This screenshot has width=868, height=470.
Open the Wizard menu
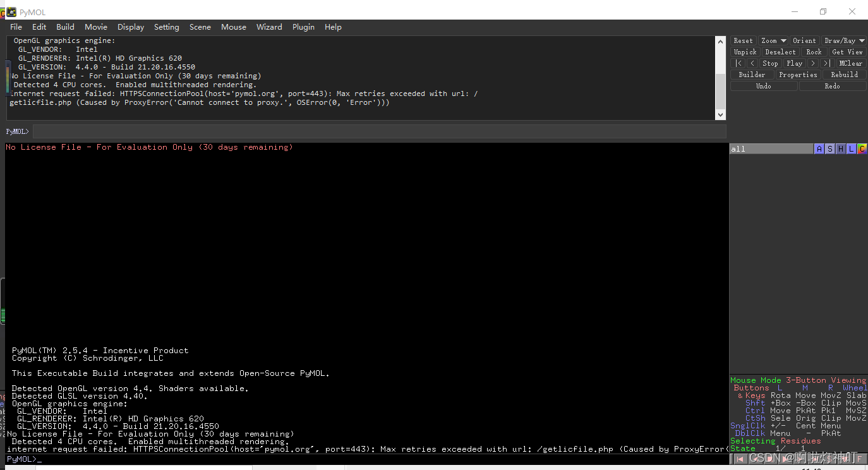tap(269, 27)
